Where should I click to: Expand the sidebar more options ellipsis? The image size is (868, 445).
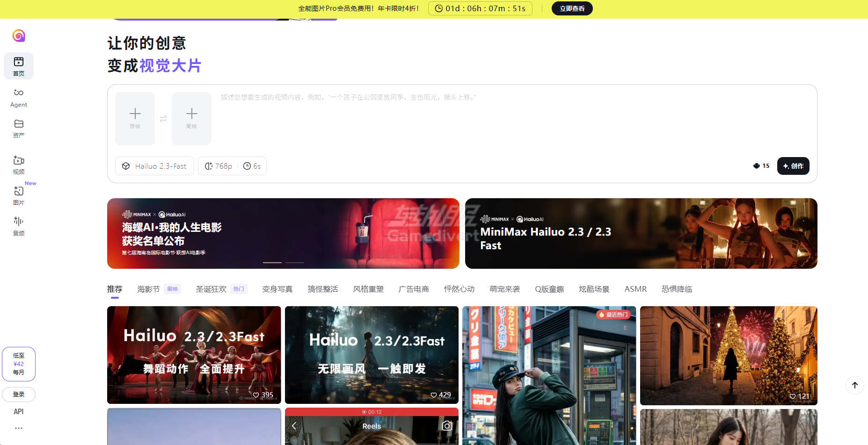point(19,428)
